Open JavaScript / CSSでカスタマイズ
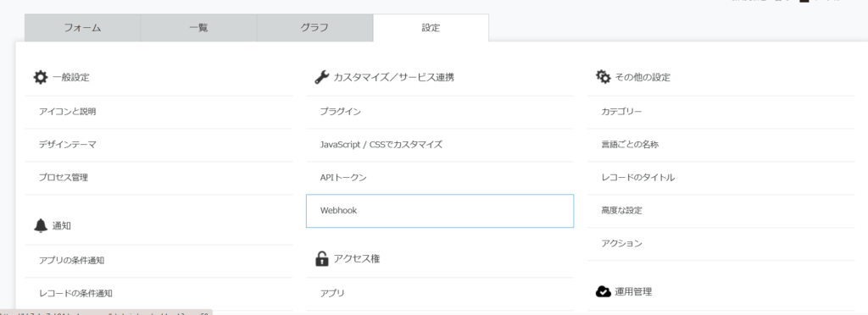This screenshot has height=315, width=868. point(440,145)
